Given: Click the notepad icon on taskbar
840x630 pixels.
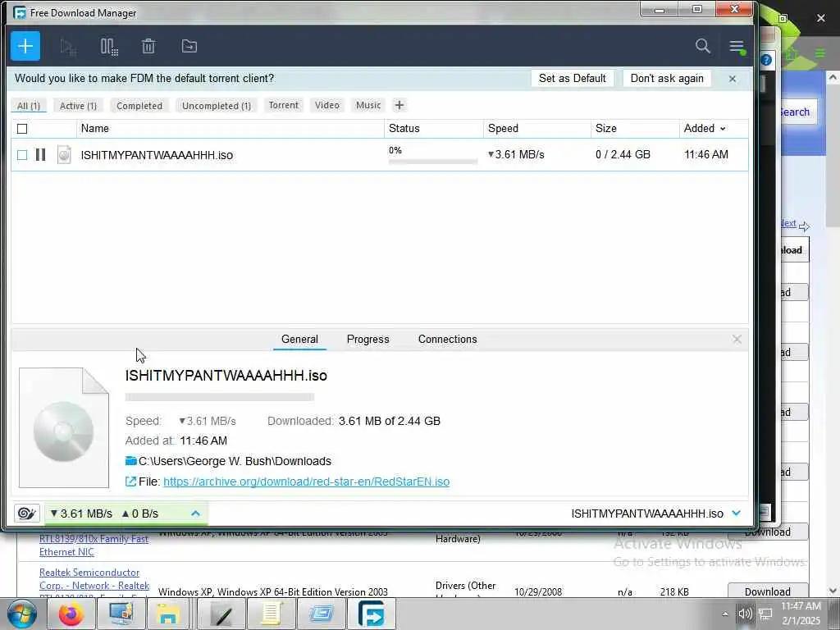Looking at the screenshot, I should [271, 614].
